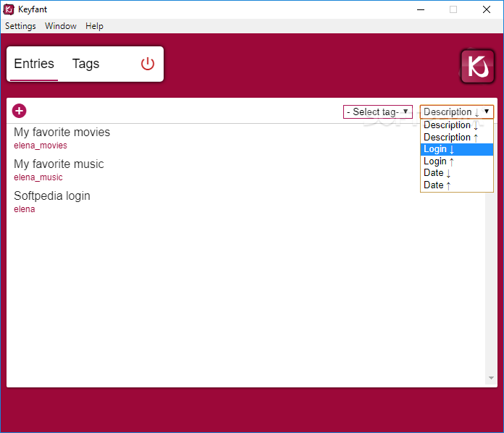Minimize the Keyfant window
Image resolution: width=504 pixels, height=433 pixels.
421,9
